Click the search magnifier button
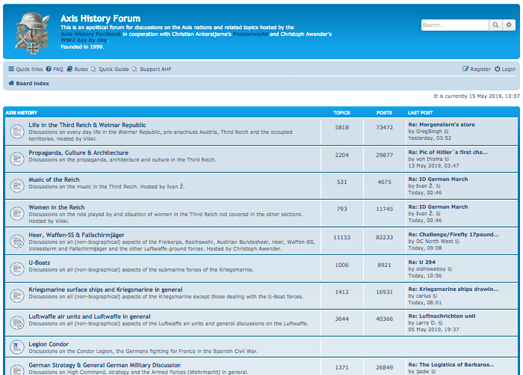 click(x=496, y=25)
